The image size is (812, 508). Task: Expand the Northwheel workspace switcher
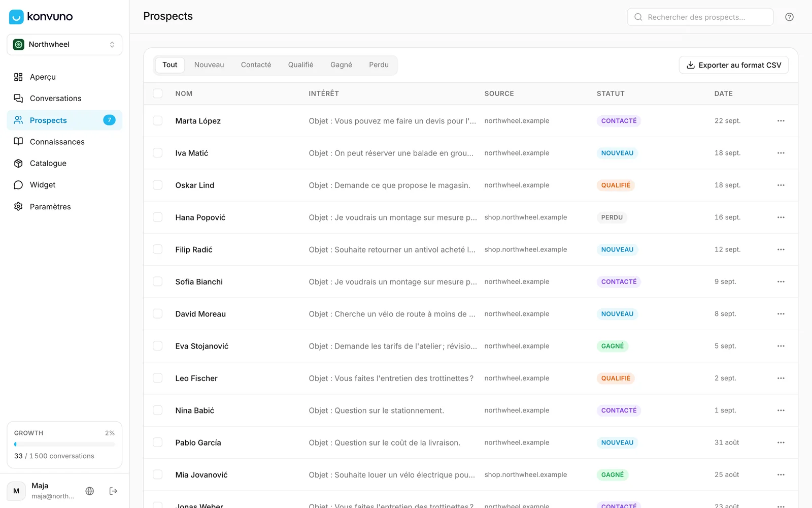click(64, 45)
